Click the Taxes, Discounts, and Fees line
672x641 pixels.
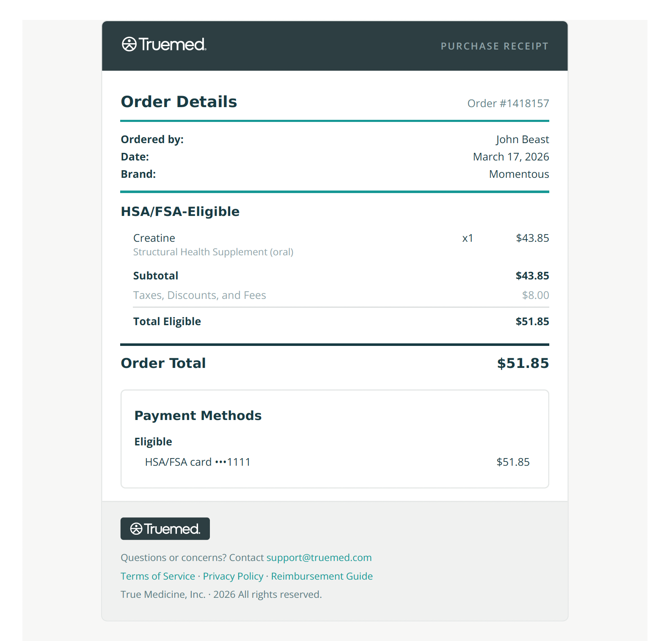click(x=200, y=295)
